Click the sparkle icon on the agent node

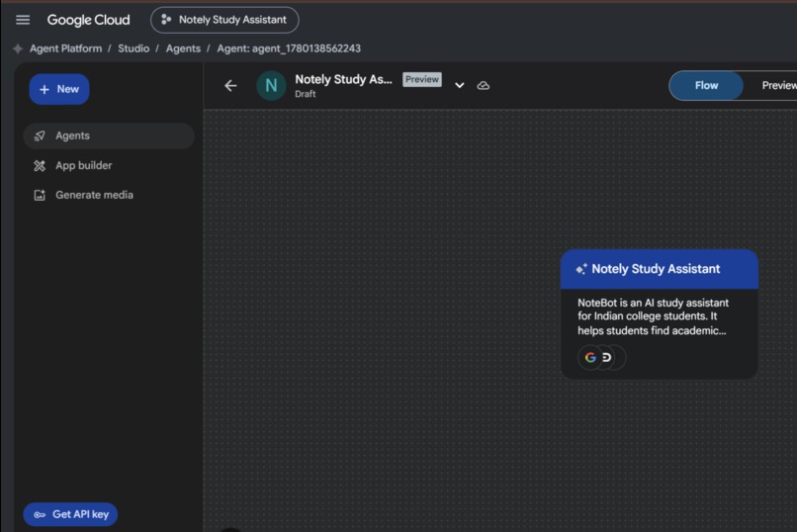581,269
